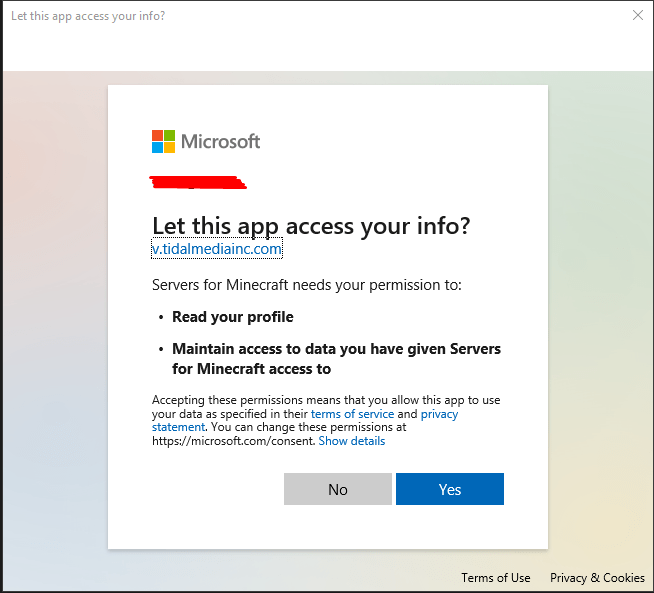The width and height of the screenshot is (654, 593).
Task: Expand Show details link
Action: click(351, 441)
